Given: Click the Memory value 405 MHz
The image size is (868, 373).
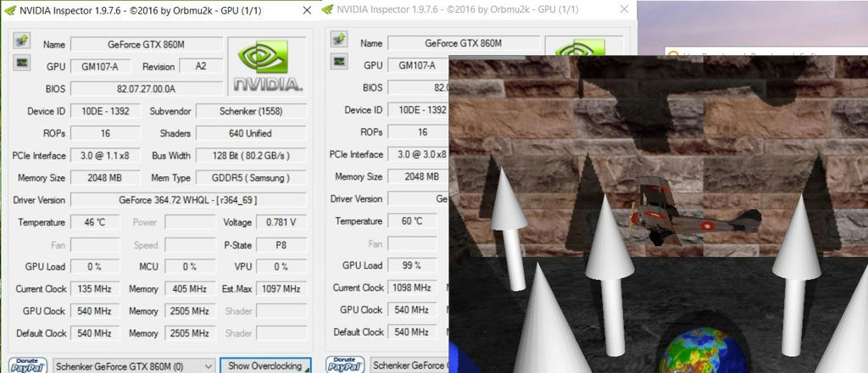Looking at the screenshot, I should (190, 288).
